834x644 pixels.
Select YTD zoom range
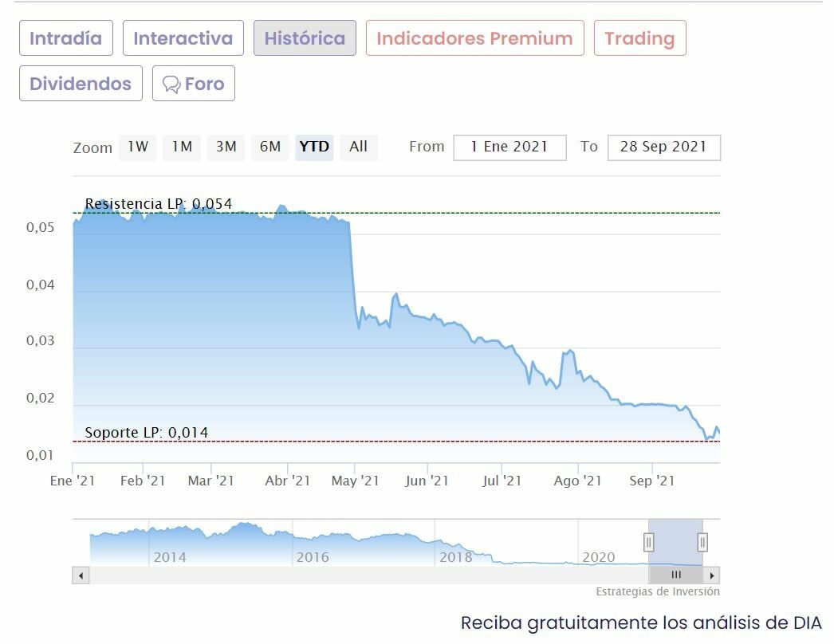[314, 147]
